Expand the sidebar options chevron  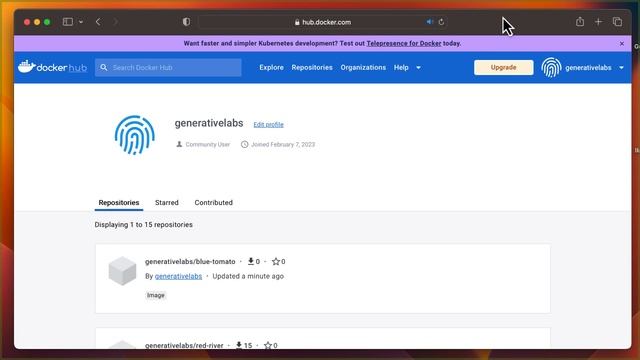[x=81, y=22]
